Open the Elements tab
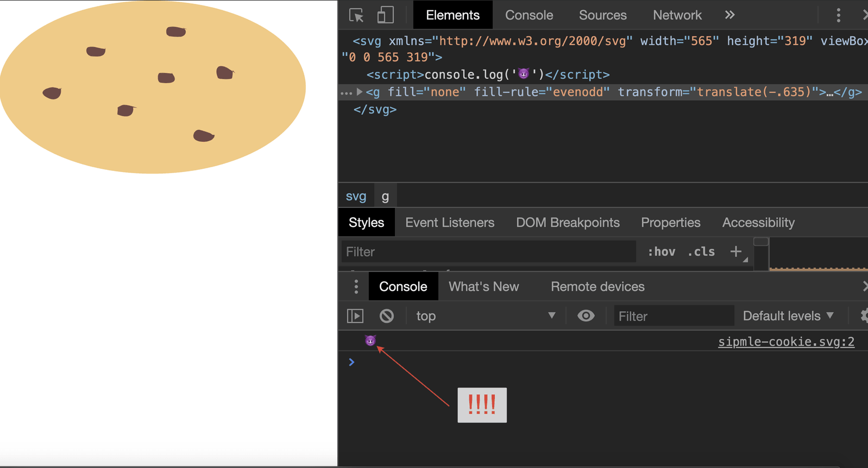The image size is (868, 468). (x=452, y=15)
